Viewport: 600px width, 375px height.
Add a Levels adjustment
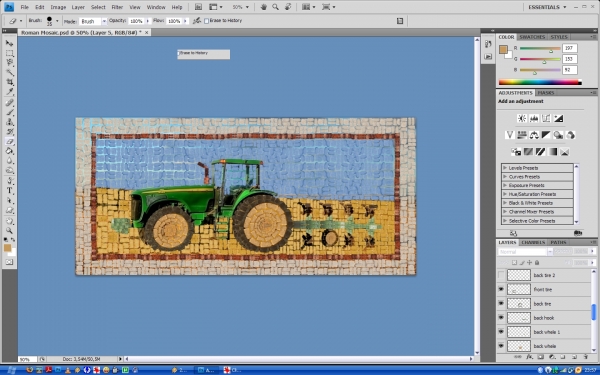[x=534, y=118]
